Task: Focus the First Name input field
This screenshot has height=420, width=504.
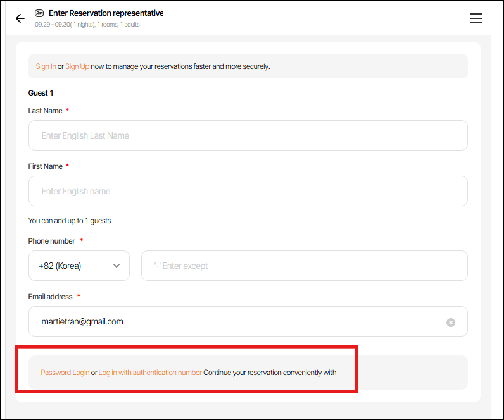Action: tap(248, 191)
